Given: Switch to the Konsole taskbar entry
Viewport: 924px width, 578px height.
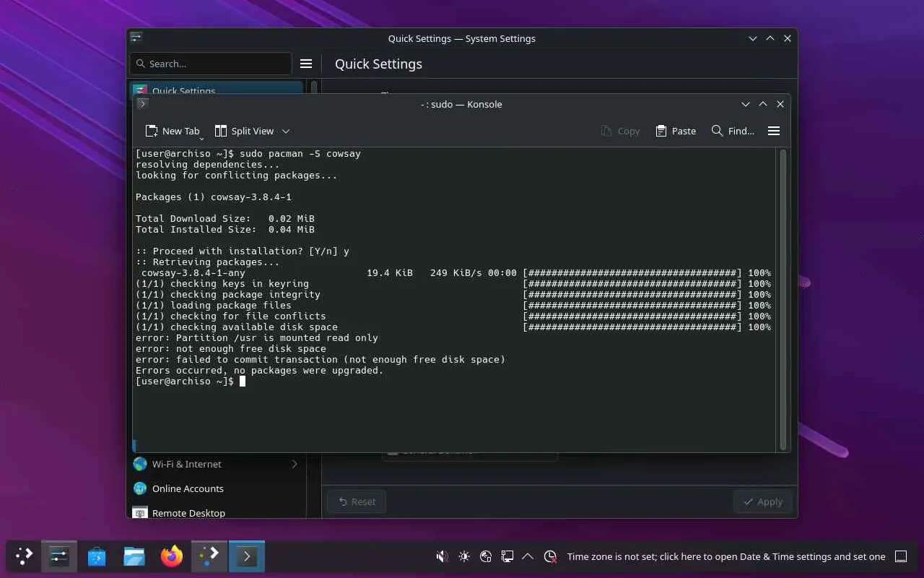Looking at the screenshot, I should tap(247, 556).
